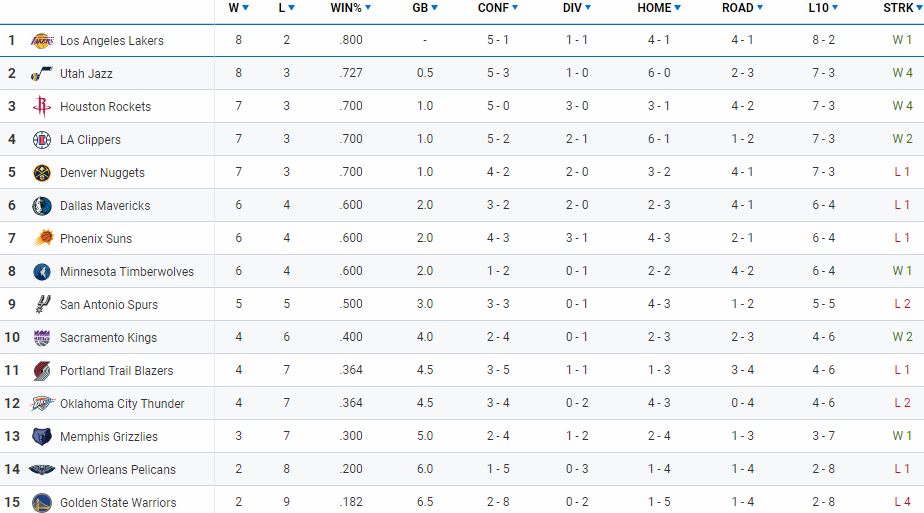Open the Minnesota Timberwolves team link
This screenshot has height=513, width=924.
point(127,272)
